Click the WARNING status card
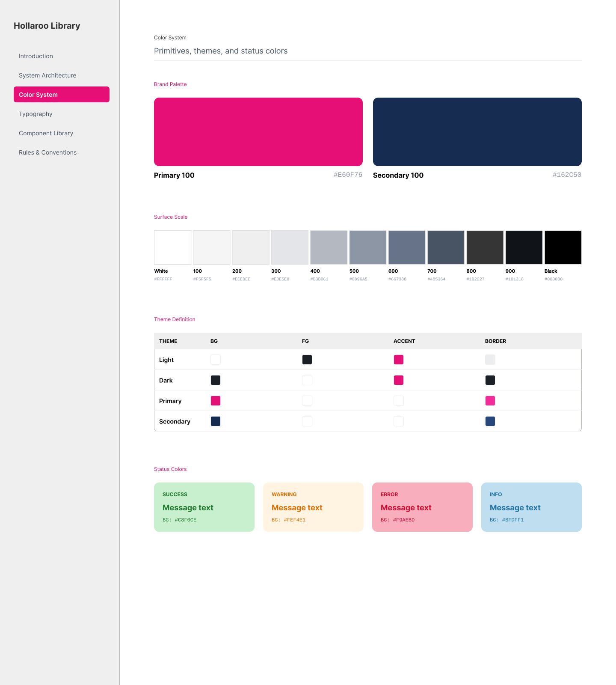 pyautogui.click(x=313, y=507)
